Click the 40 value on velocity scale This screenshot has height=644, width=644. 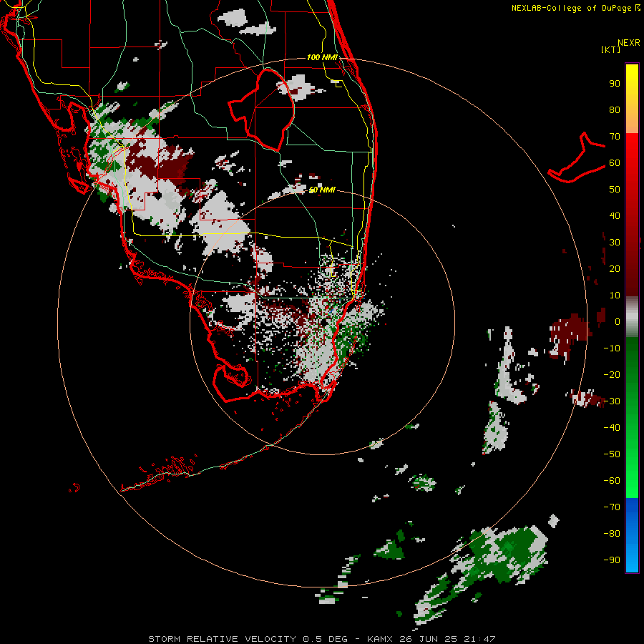point(615,216)
